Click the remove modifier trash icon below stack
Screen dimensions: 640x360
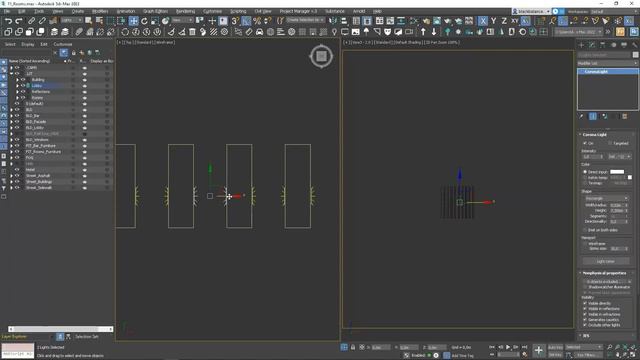click(624, 116)
